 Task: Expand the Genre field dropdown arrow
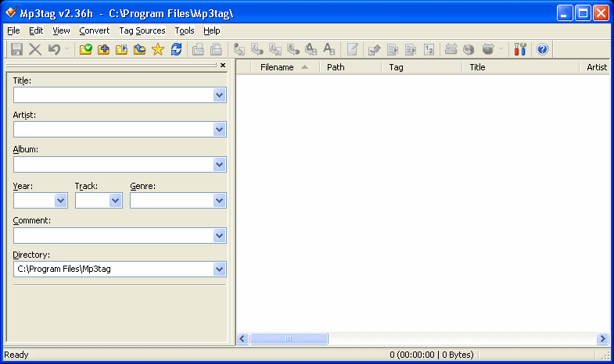click(219, 201)
